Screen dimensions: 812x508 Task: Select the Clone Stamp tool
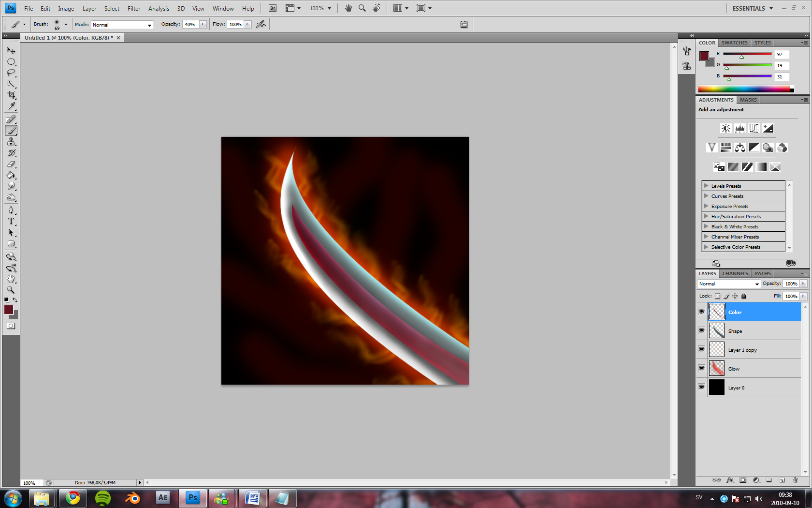point(11,141)
